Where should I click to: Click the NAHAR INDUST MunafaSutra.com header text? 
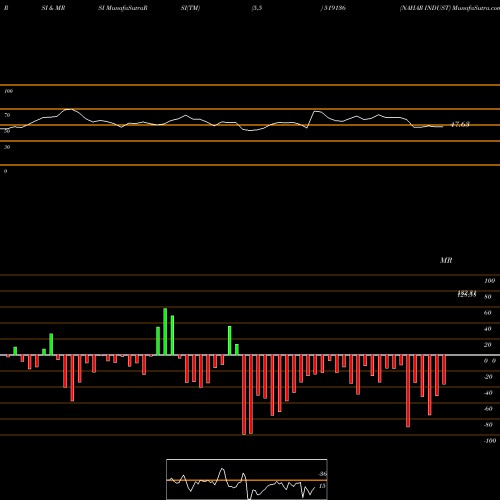click(x=450, y=8)
